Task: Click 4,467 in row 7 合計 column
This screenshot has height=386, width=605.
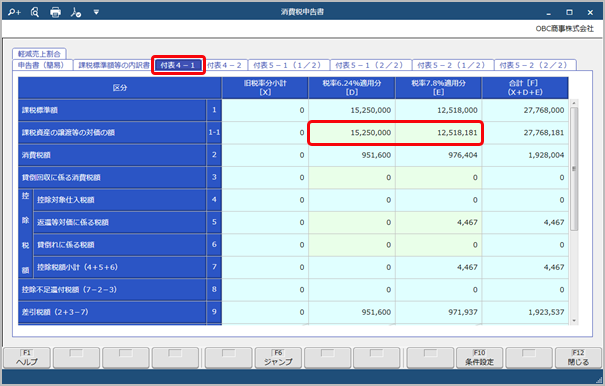Action: (x=525, y=267)
